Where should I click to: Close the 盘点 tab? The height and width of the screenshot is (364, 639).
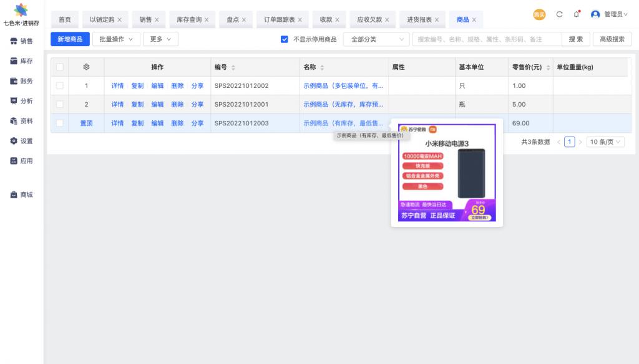(x=244, y=19)
